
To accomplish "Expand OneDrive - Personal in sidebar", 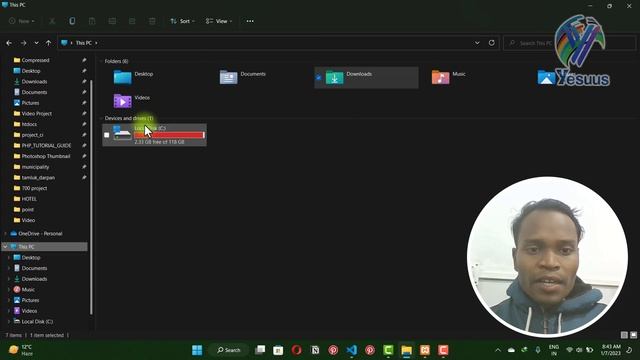I will pos(5,233).
